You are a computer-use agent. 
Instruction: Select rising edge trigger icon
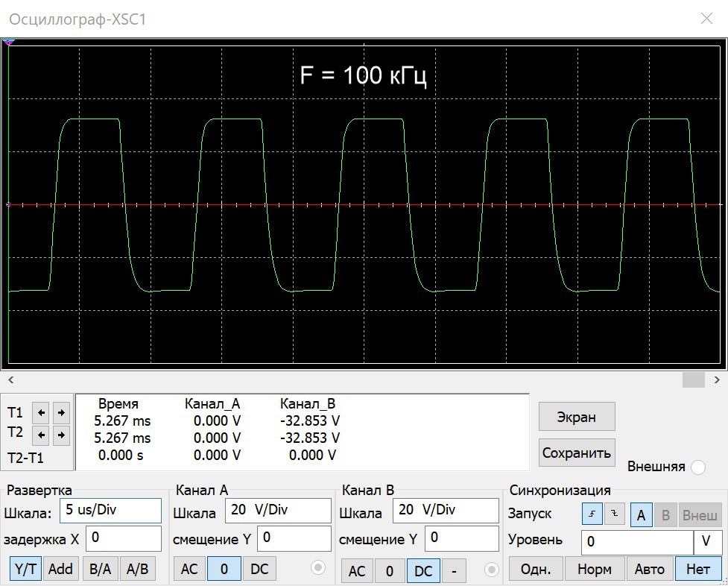592,514
